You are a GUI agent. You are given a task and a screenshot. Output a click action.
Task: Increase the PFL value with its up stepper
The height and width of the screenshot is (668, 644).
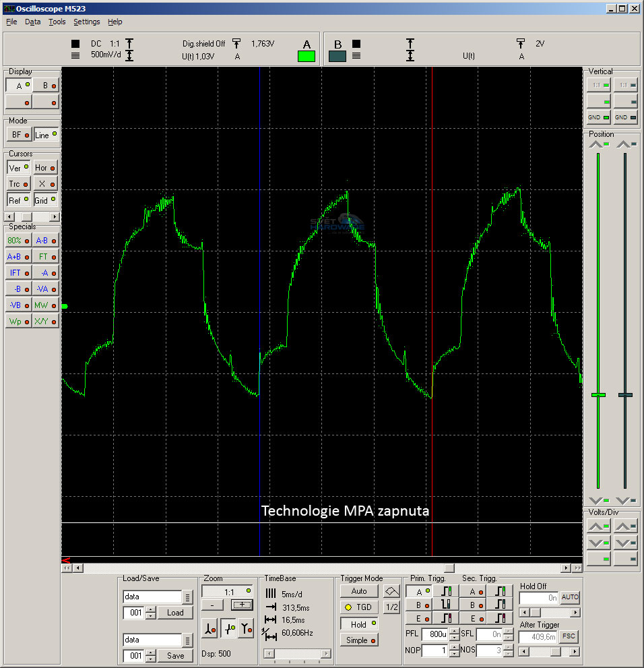453,630
